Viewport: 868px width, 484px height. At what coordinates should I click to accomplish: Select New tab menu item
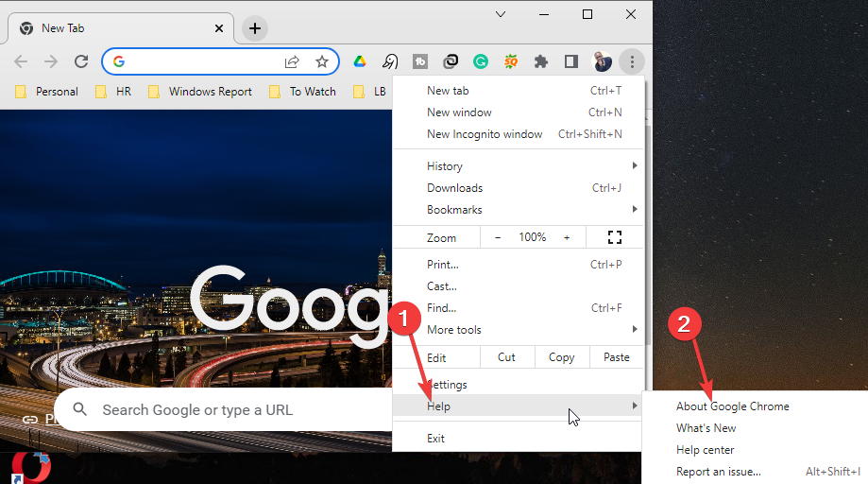tap(519, 90)
